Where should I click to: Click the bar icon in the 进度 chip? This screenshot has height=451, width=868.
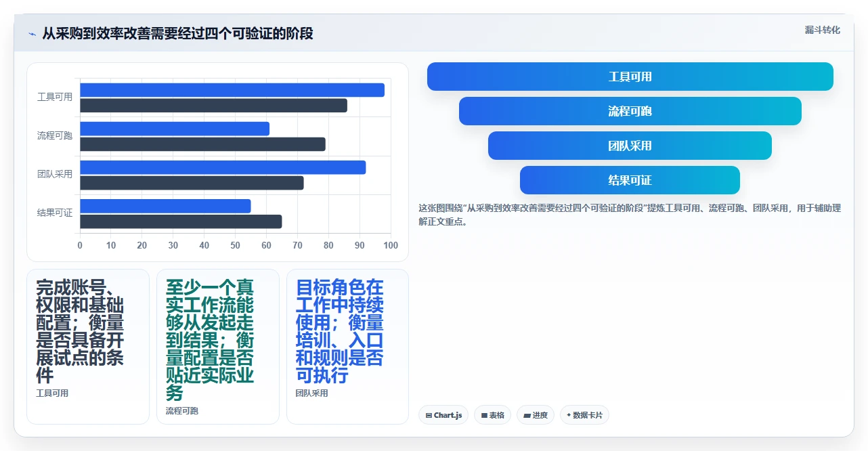click(x=527, y=415)
